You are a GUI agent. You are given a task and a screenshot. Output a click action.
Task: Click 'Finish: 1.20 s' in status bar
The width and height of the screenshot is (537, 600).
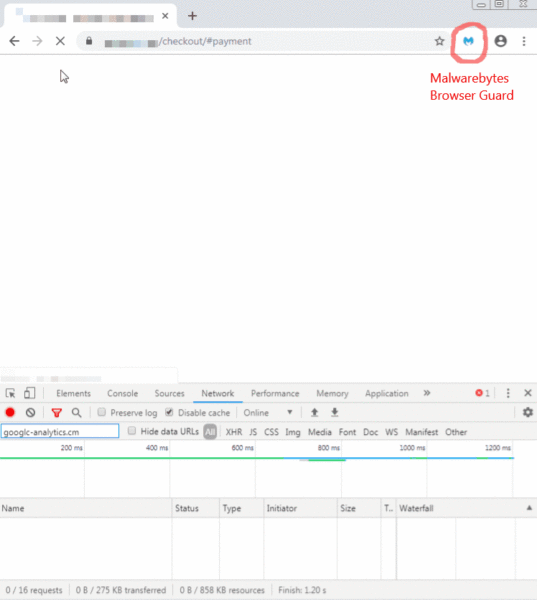[x=302, y=590]
